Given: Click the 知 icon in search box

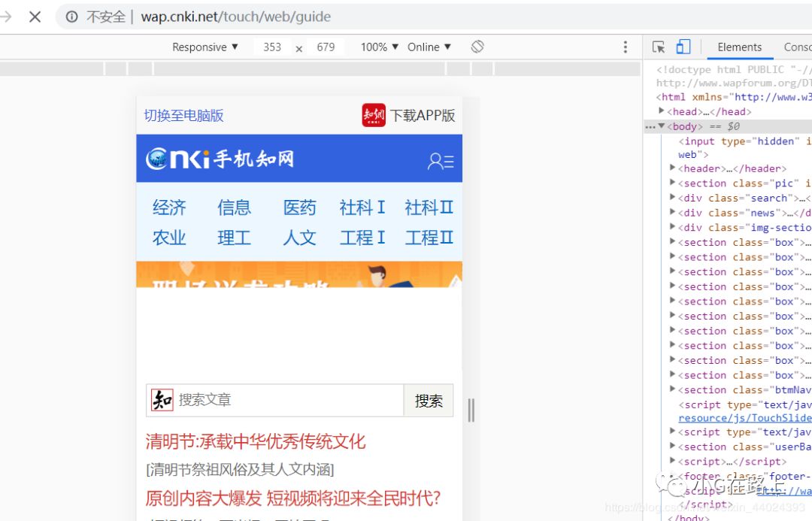Looking at the screenshot, I should tap(162, 400).
